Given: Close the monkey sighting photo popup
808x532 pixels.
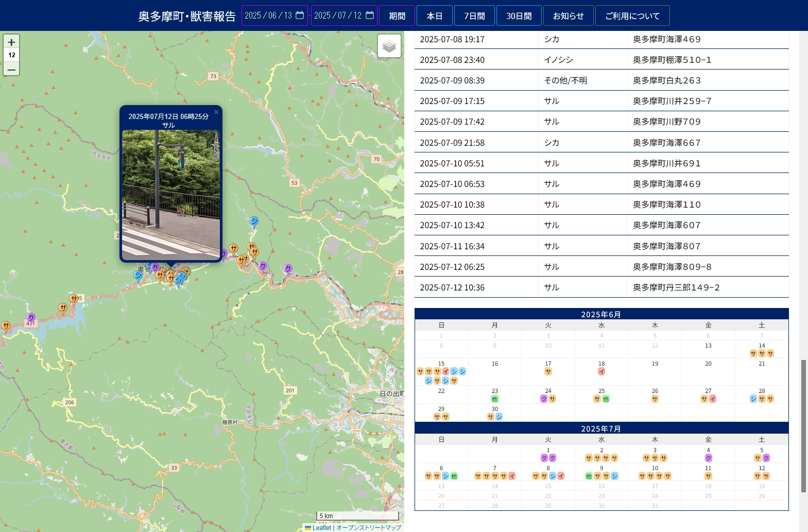Looking at the screenshot, I should click(x=216, y=112).
